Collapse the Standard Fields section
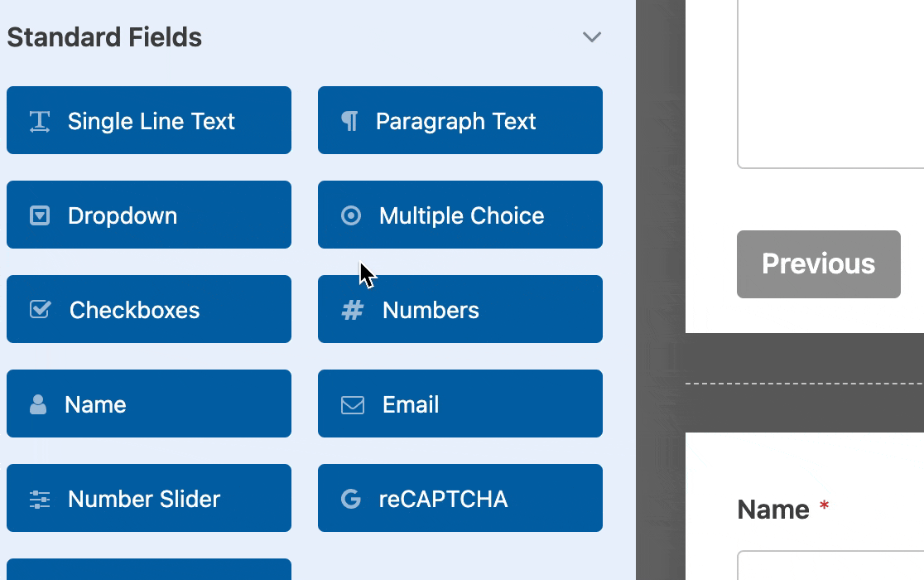 point(591,36)
